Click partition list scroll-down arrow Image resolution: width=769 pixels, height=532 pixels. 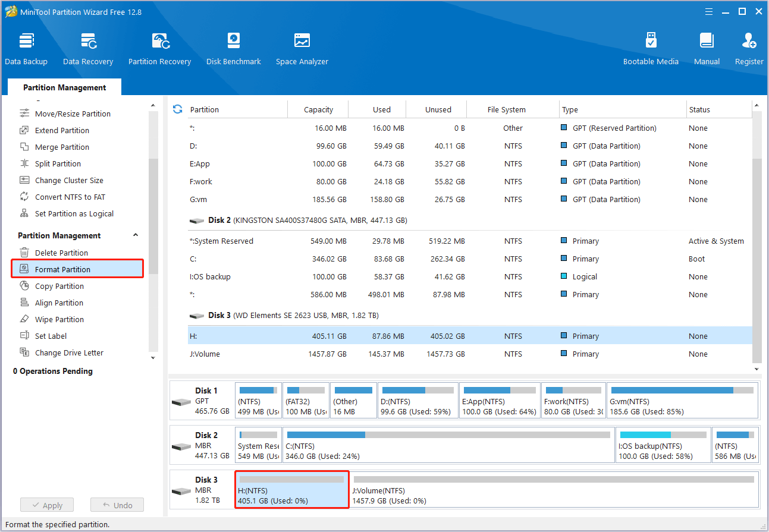[x=757, y=369]
